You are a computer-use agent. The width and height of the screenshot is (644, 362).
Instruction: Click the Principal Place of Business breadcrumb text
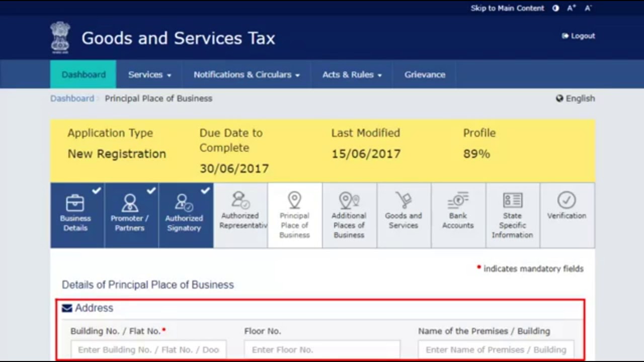click(x=158, y=99)
